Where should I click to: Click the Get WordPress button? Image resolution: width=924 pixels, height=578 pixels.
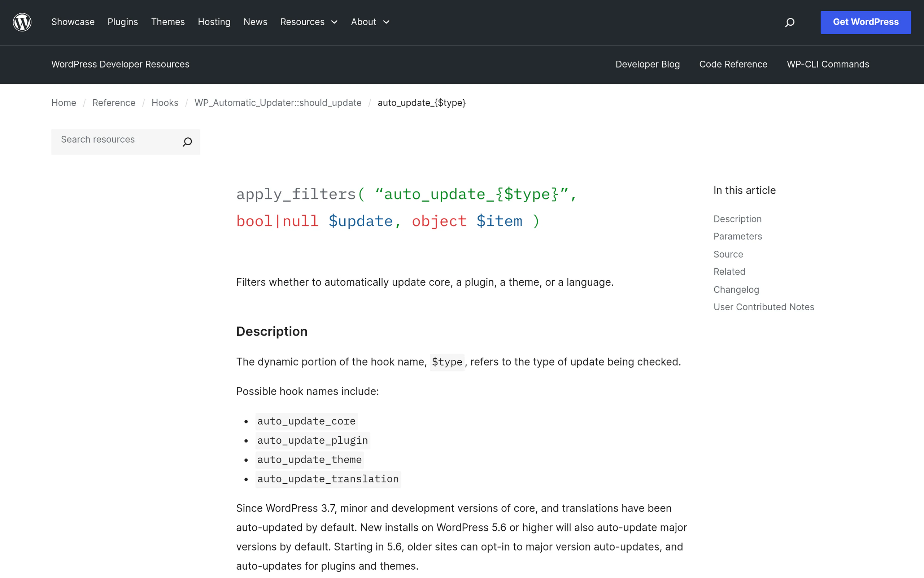(866, 22)
